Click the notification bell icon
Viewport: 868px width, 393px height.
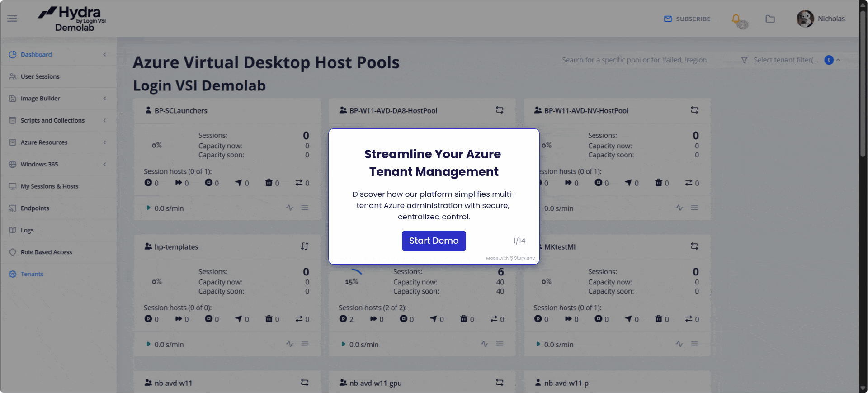pyautogui.click(x=736, y=19)
